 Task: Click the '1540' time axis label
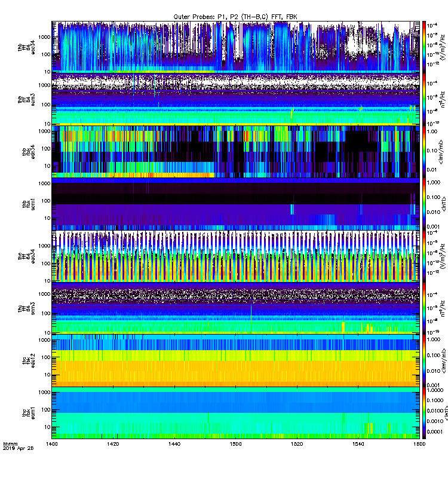click(x=358, y=444)
